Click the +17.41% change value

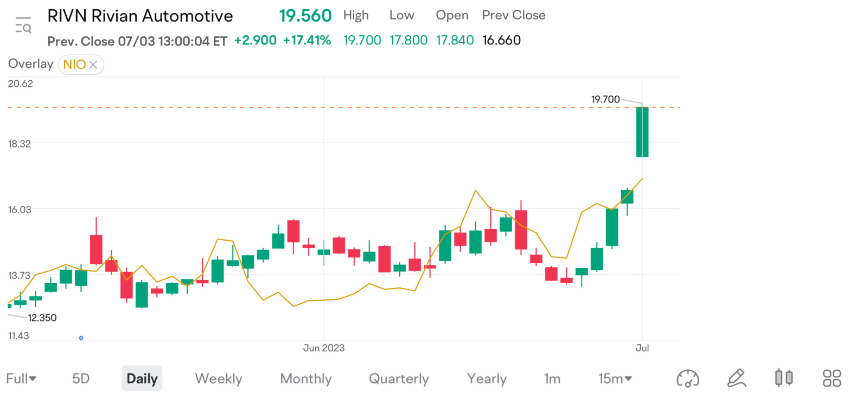click(x=307, y=40)
